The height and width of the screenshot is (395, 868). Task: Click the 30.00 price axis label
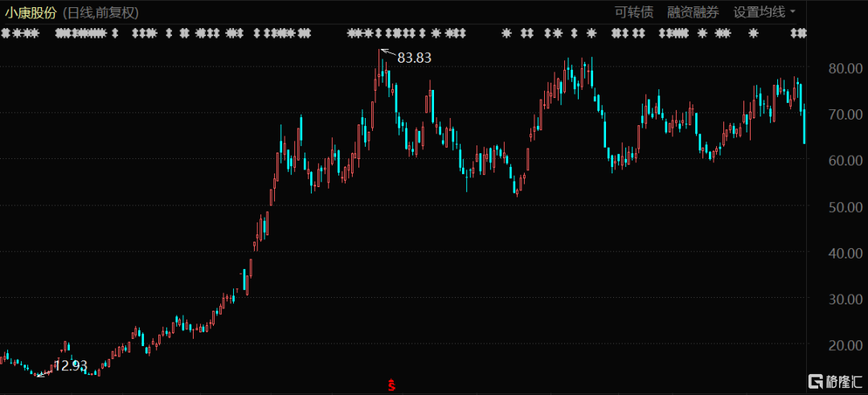pyautogui.click(x=846, y=299)
